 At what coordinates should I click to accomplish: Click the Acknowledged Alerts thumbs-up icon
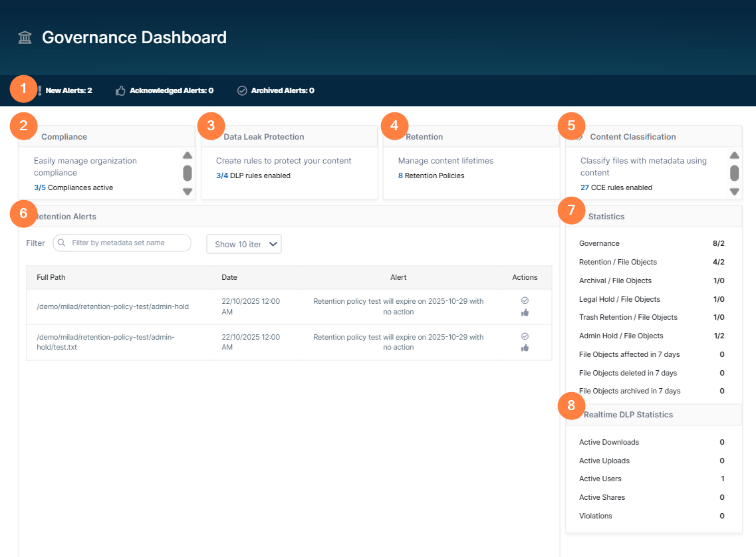click(x=120, y=90)
